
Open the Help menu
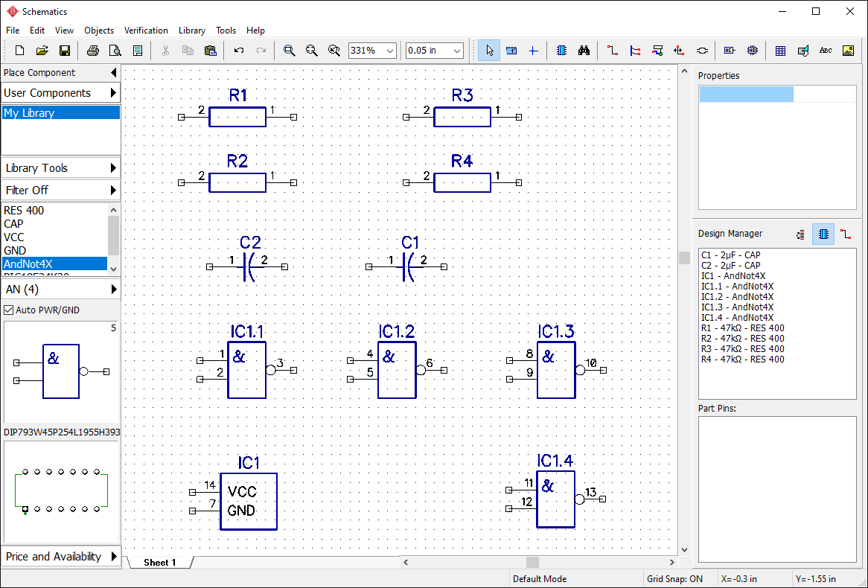point(256,31)
